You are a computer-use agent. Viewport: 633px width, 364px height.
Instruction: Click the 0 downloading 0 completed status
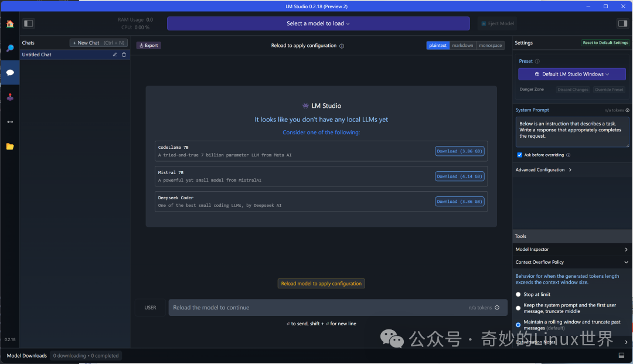(x=86, y=356)
